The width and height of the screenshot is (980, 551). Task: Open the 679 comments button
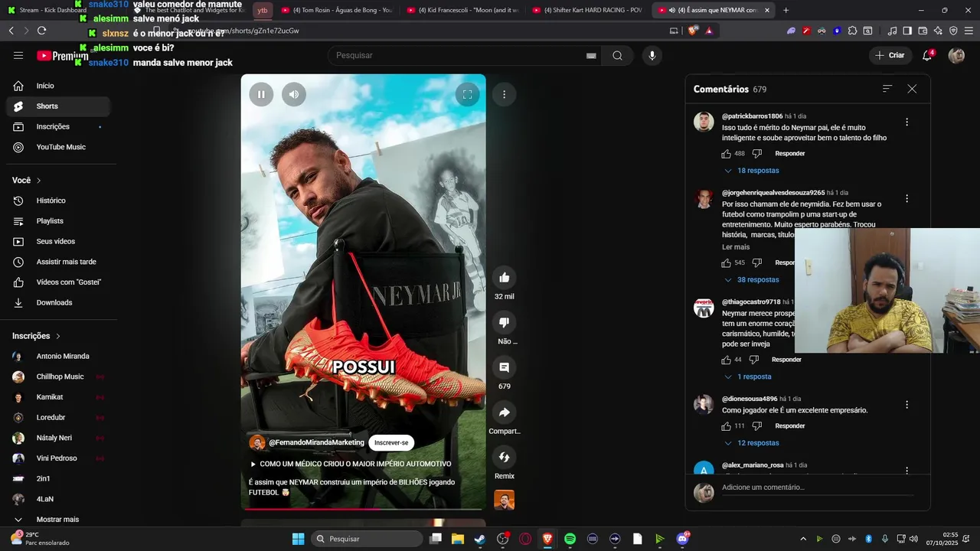(x=504, y=367)
